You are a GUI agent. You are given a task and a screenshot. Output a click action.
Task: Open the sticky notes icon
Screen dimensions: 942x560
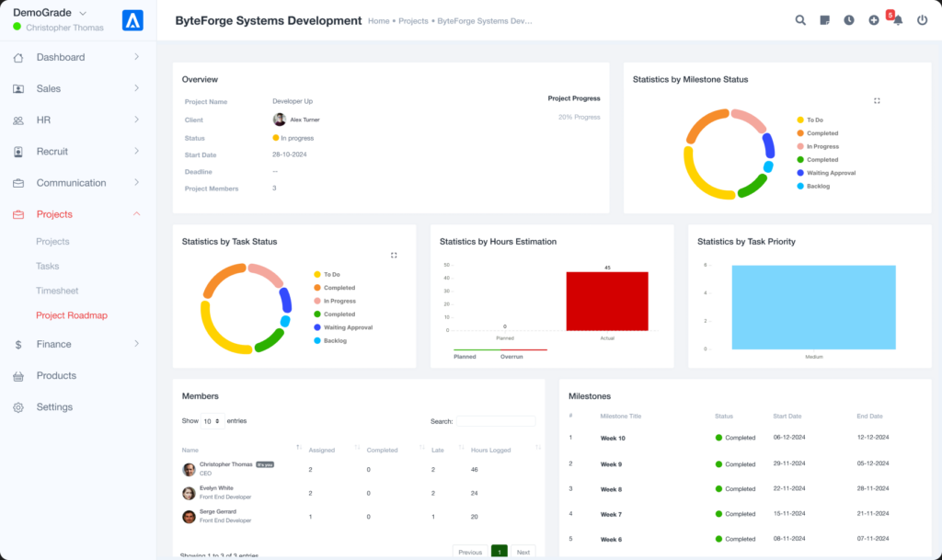(x=825, y=20)
